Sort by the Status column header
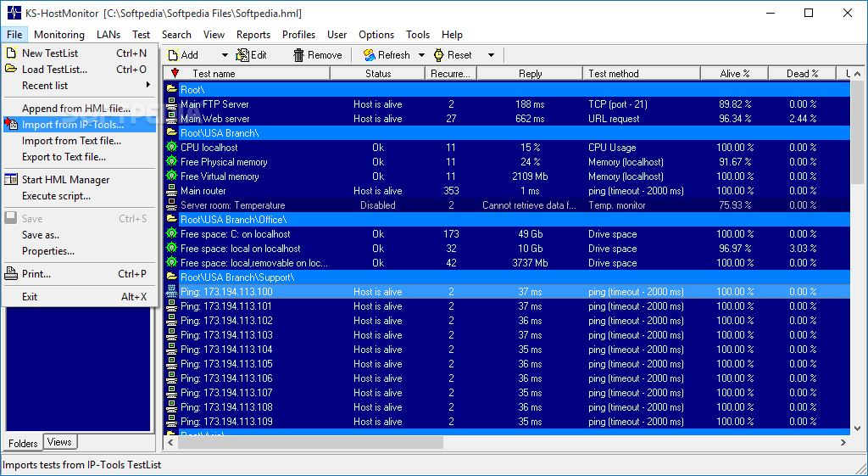Viewport: 868px width, 476px height. pyautogui.click(x=378, y=73)
